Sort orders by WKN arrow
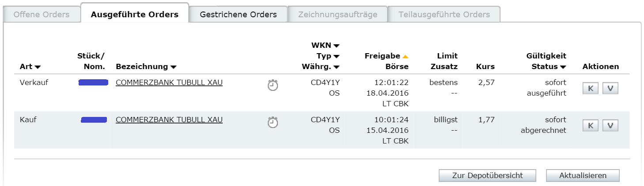Screen dimensions: 644x186 (337, 46)
